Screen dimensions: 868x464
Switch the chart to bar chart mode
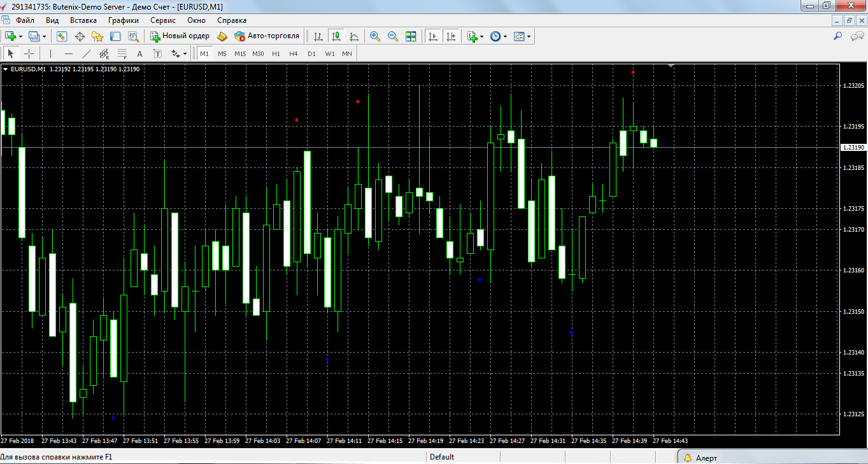[x=318, y=36]
